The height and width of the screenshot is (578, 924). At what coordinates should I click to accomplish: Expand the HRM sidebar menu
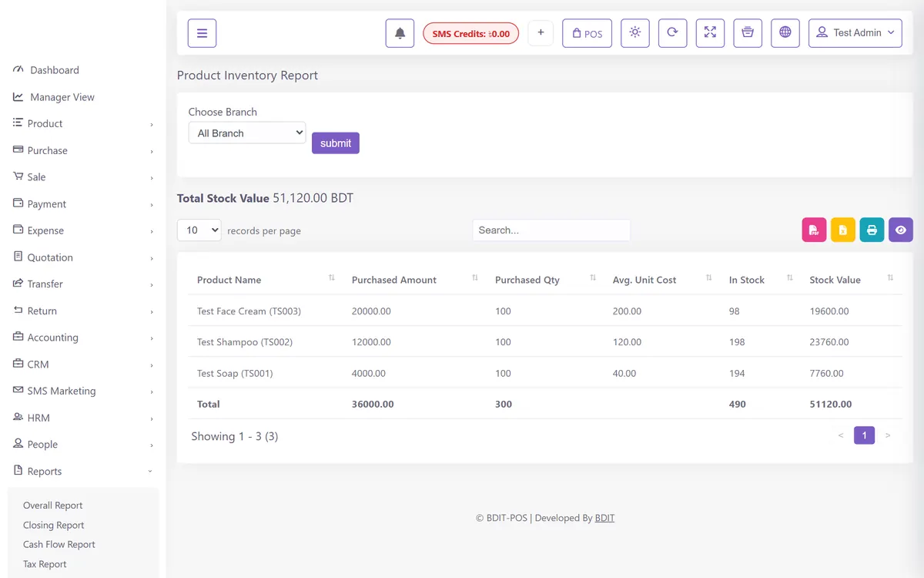[83, 418]
